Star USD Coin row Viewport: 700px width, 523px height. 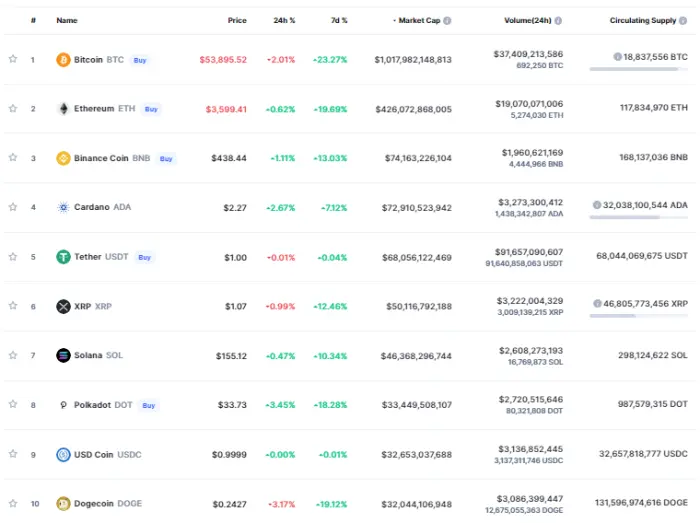pyautogui.click(x=13, y=454)
